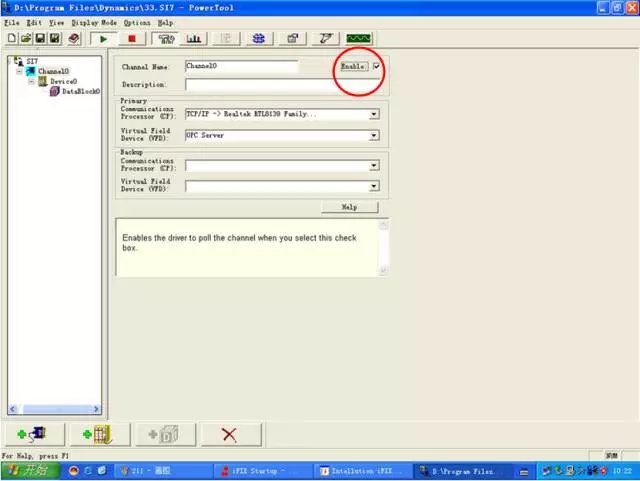Open the statistics bar chart view
The width and height of the screenshot is (640, 481).
(194, 38)
